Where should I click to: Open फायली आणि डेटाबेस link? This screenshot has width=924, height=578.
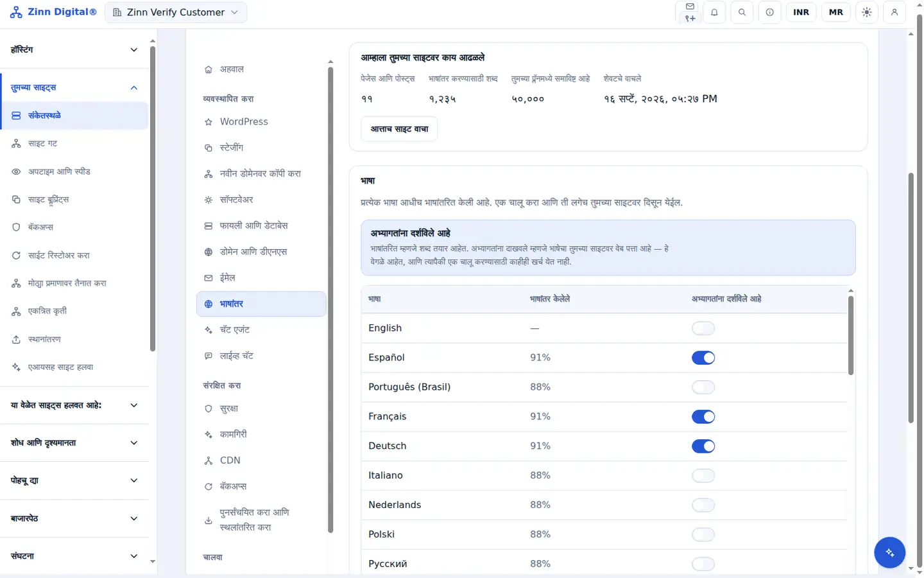click(x=261, y=226)
